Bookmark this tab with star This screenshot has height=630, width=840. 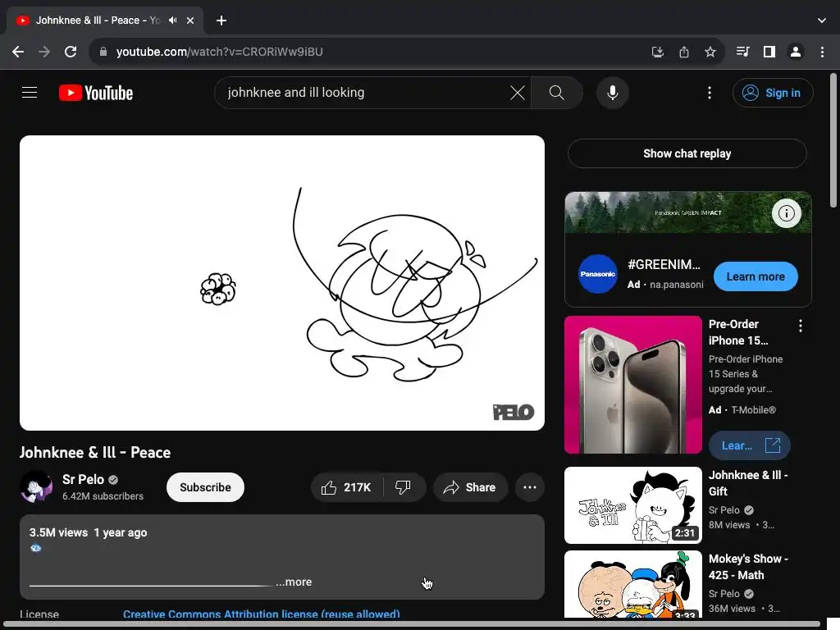710,52
